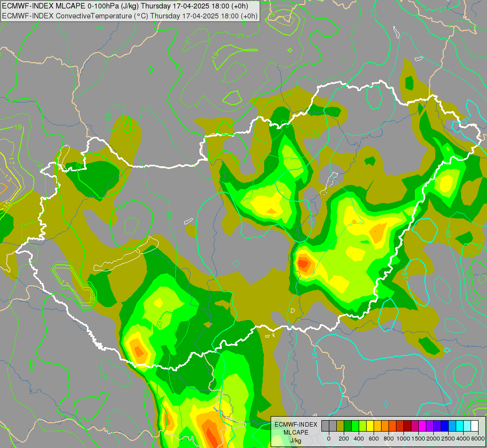Pick the pure blue legend swatch

[445, 426]
